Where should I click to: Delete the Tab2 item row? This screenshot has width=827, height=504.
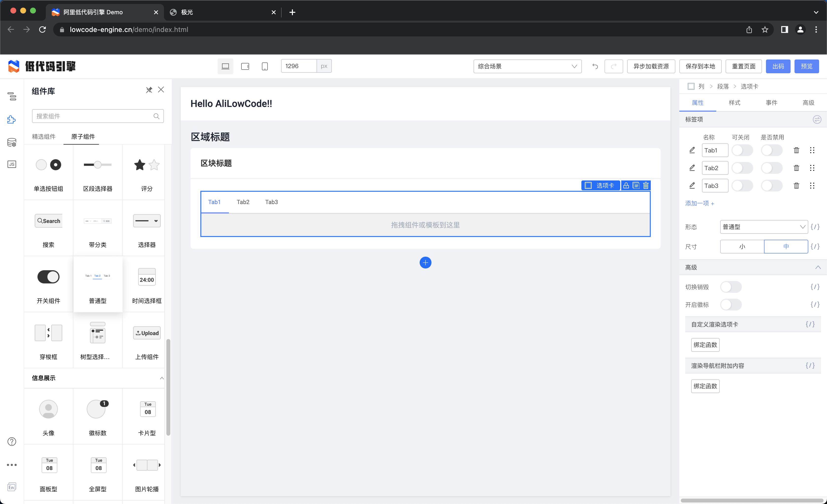pos(796,168)
